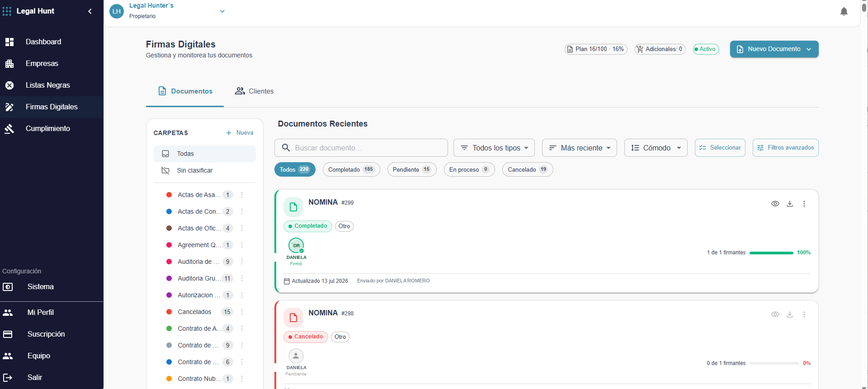Open Listas Negras section

pos(52,85)
